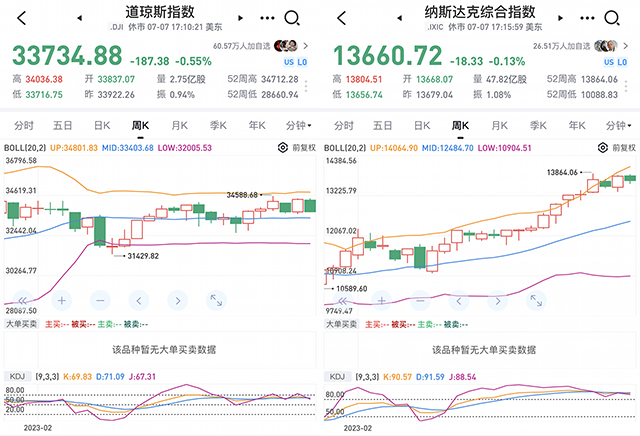This screenshot has width=640, height=436.
Task: Go back from the Nasdaq Composite index page
Action: click(x=342, y=18)
